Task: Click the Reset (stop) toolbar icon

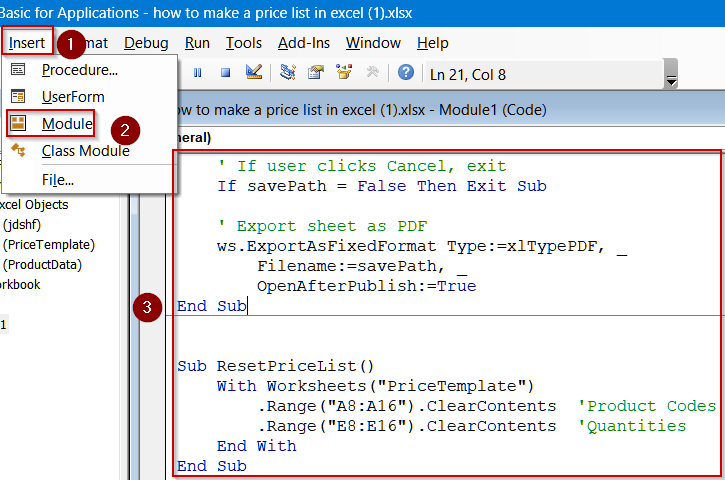Action: (225, 73)
